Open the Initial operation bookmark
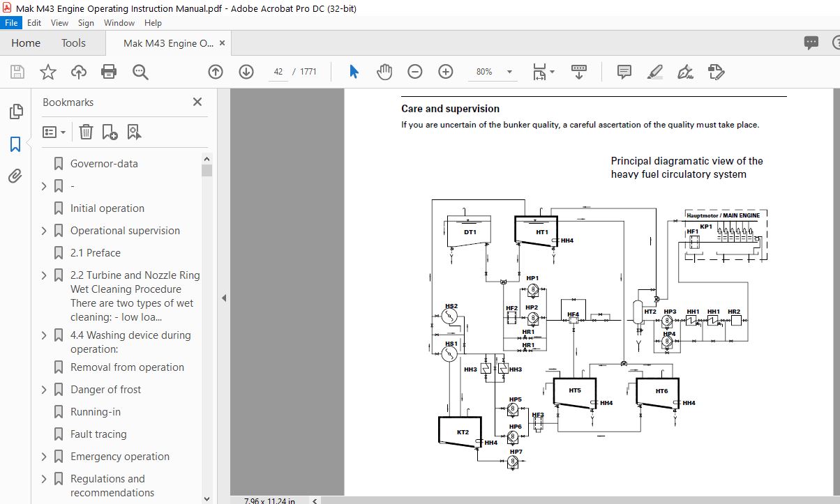 click(x=107, y=208)
